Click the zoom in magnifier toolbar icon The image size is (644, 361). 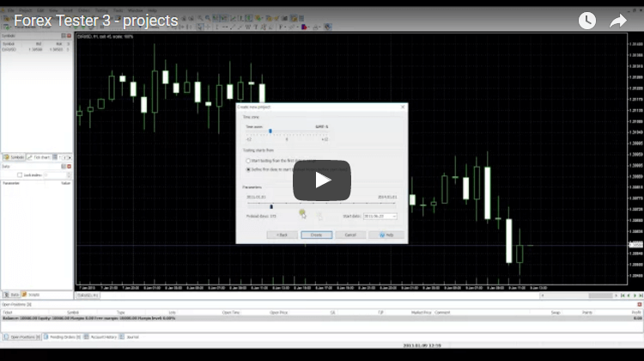pos(200,18)
